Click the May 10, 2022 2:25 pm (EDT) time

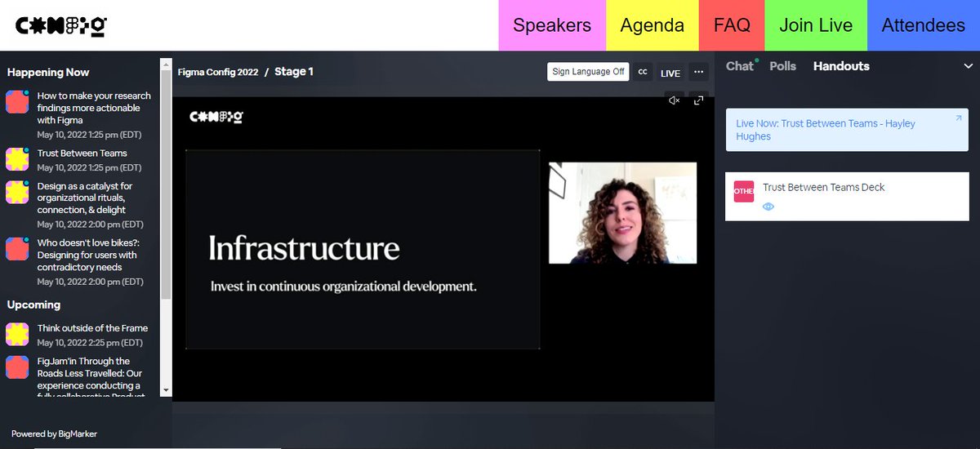90,343
